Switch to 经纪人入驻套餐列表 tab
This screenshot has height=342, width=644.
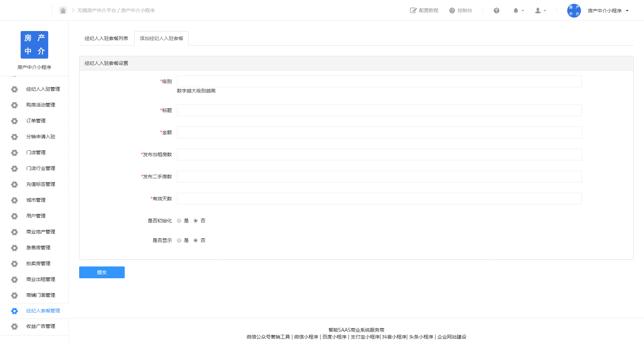(106, 38)
